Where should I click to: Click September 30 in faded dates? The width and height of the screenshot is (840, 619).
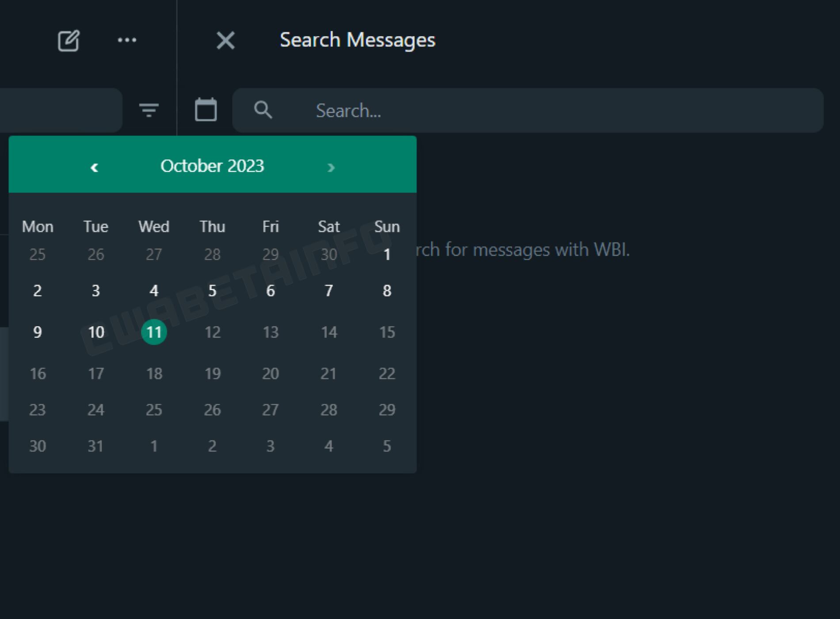tap(328, 254)
